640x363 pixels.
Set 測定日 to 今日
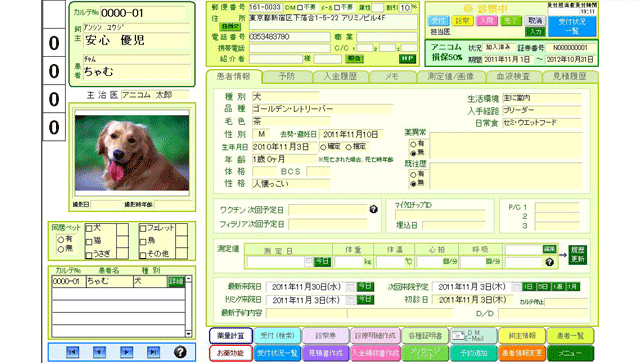click(x=322, y=261)
